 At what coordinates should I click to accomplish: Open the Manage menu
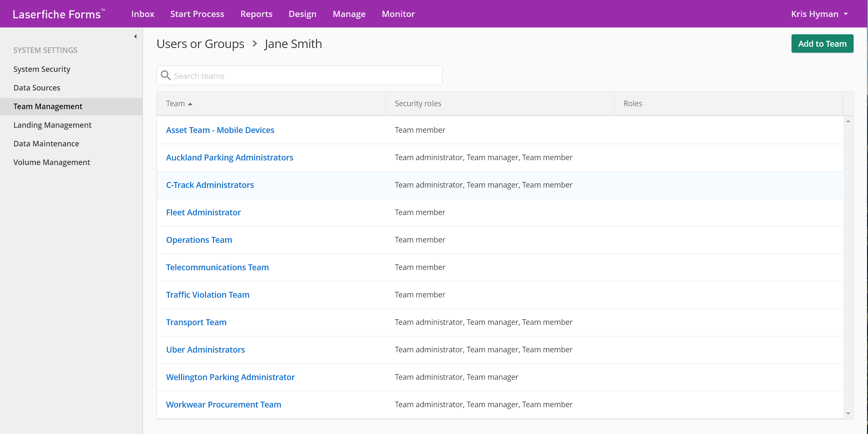pos(349,14)
